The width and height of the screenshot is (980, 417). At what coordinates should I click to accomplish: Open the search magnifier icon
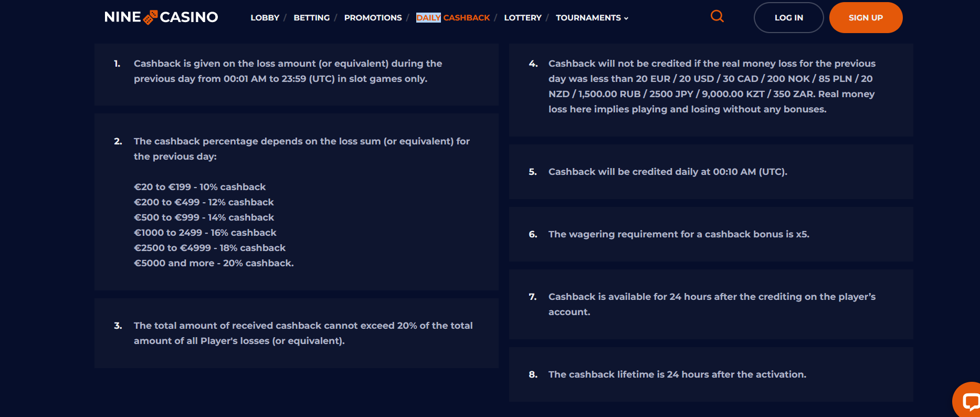(x=717, y=16)
